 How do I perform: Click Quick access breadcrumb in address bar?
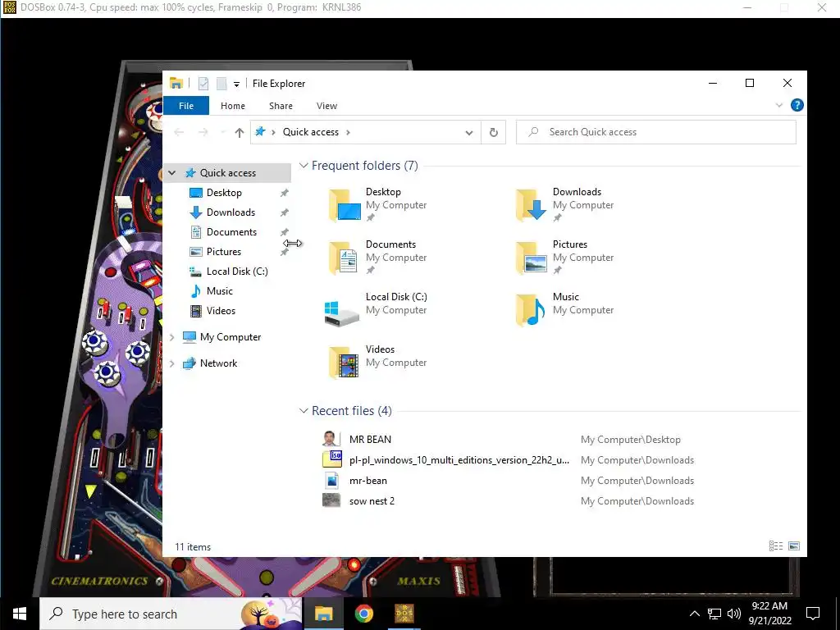pyautogui.click(x=311, y=132)
